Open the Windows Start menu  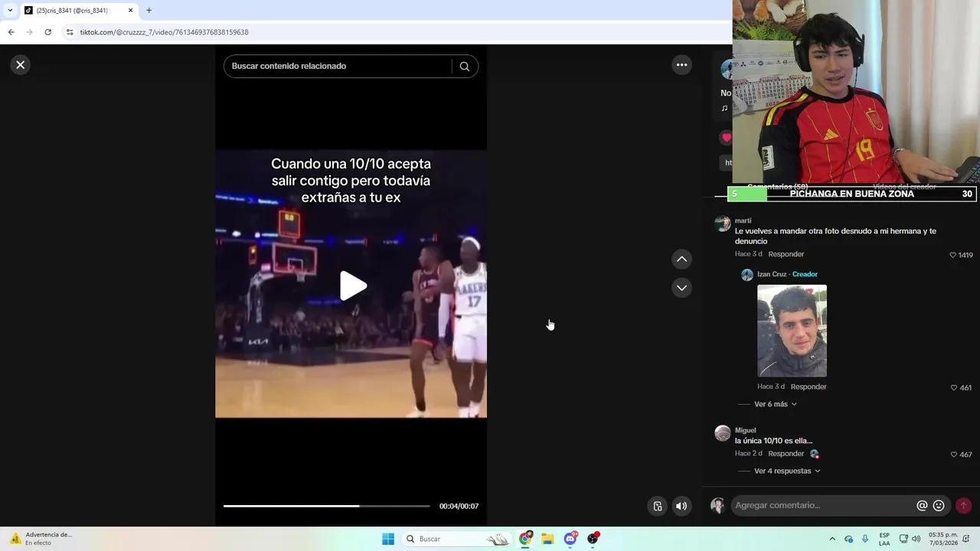pyautogui.click(x=388, y=539)
